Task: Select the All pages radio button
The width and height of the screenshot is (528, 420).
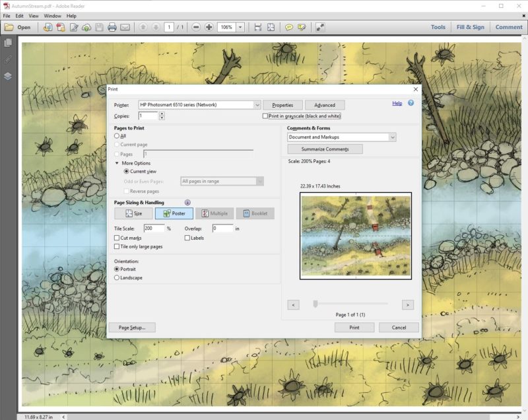Action: tap(117, 136)
